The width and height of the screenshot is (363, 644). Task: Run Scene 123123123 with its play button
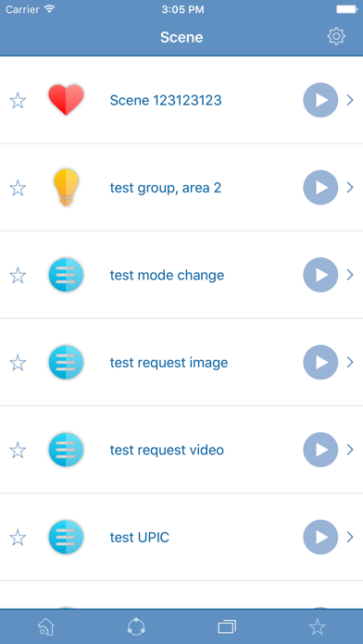pyautogui.click(x=320, y=100)
